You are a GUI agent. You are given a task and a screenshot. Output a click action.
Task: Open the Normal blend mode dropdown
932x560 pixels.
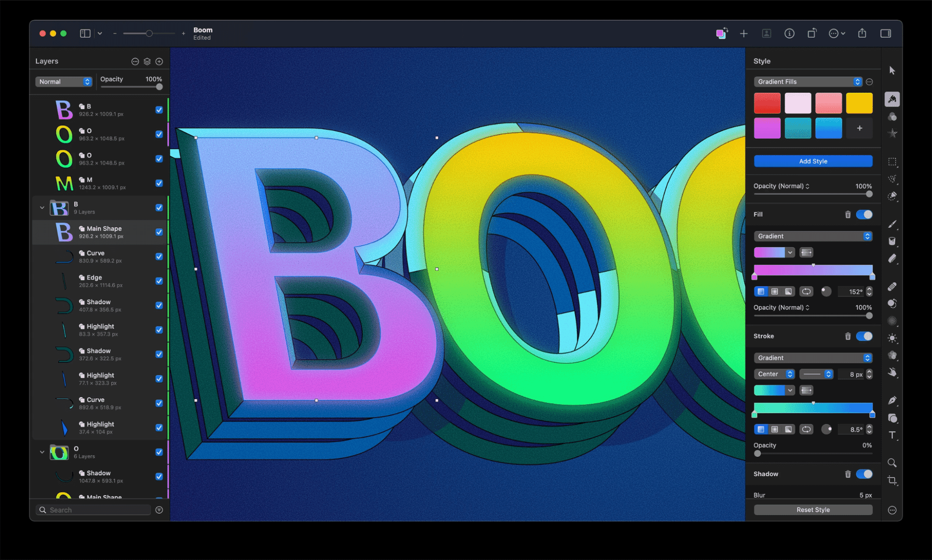(x=63, y=81)
